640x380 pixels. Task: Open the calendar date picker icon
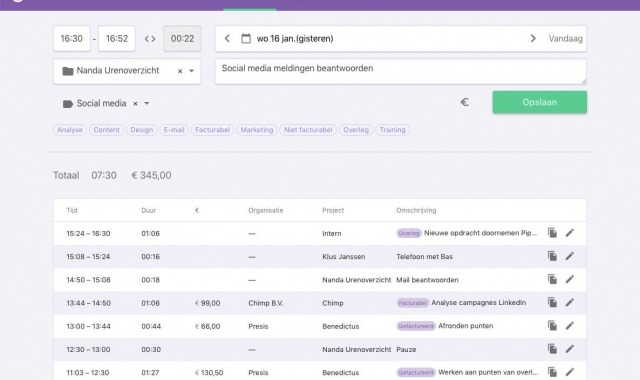point(246,38)
